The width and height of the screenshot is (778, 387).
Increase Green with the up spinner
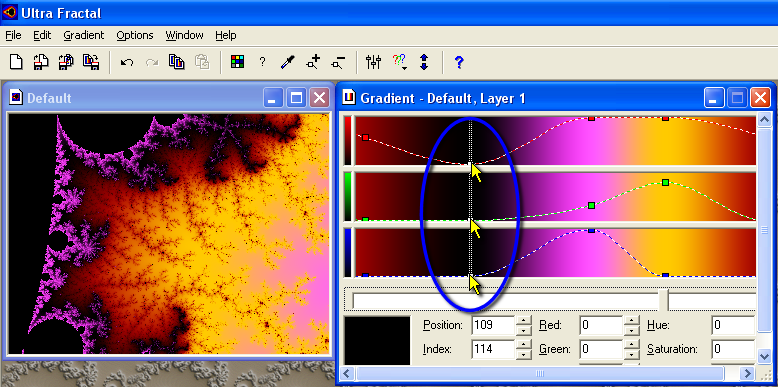click(631, 344)
